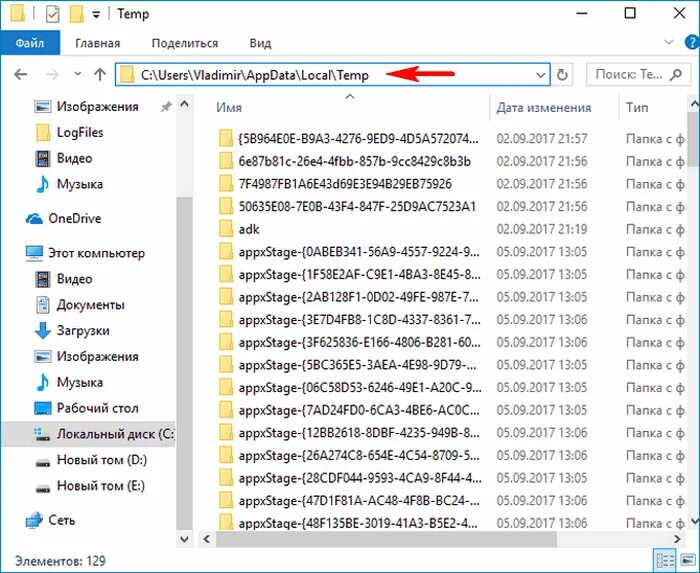Image resolution: width=700 pixels, height=573 pixels.
Task: Sort by the Дата изменения column header
Action: point(543,108)
